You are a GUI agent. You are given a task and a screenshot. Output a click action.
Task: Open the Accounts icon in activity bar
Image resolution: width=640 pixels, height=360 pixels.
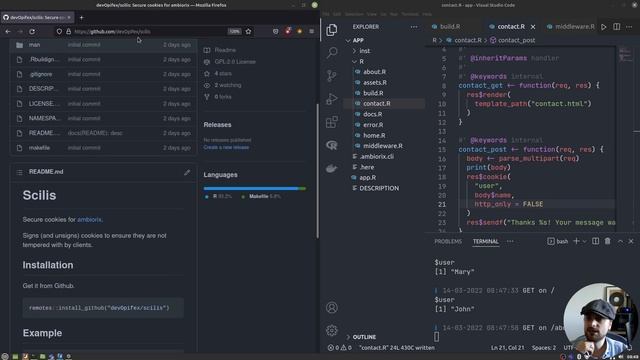tap(332, 307)
